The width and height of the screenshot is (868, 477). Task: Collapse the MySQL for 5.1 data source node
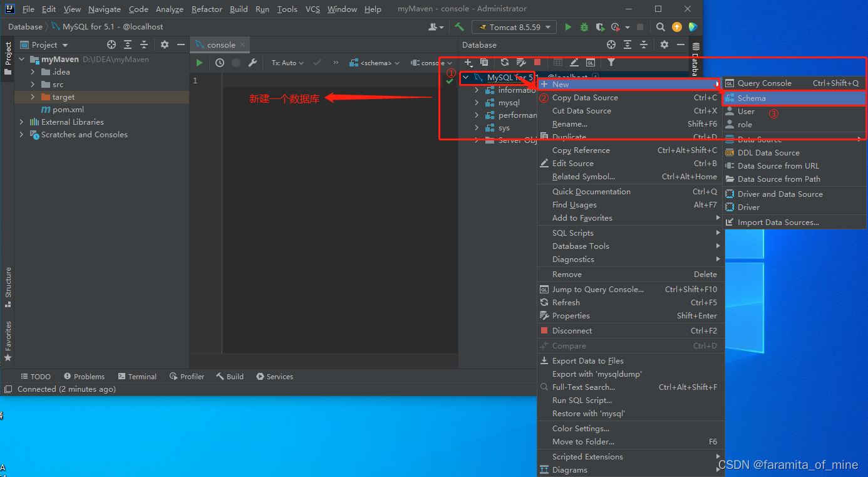pos(465,78)
